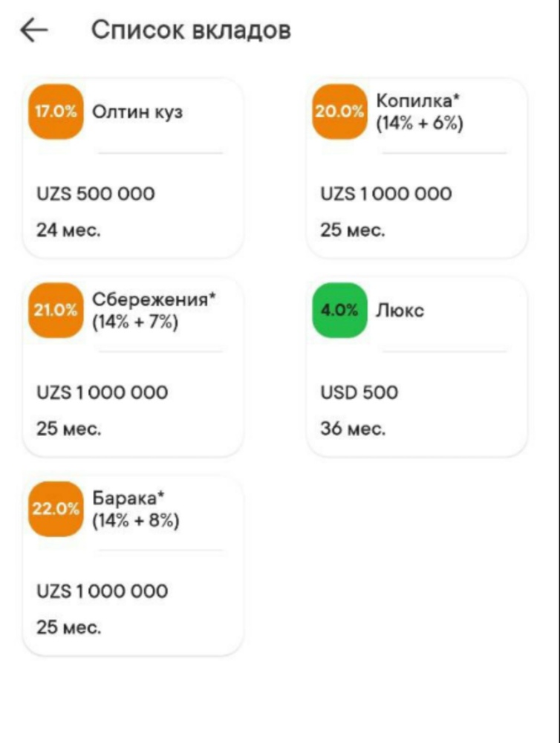The width and height of the screenshot is (560, 743).
Task: Click the orange 21.0% rate badge
Action: click(56, 311)
